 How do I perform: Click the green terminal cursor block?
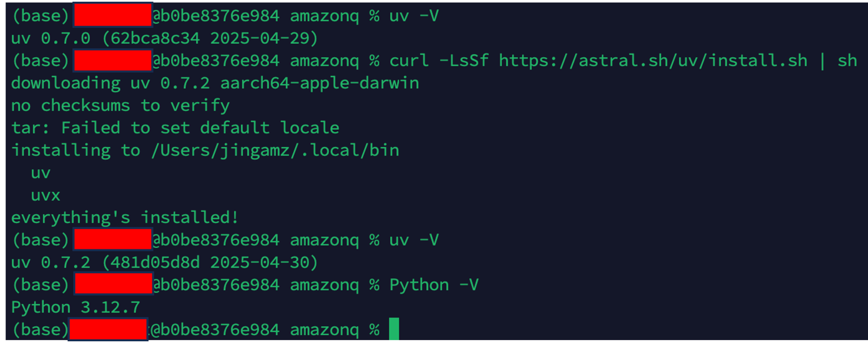(x=394, y=328)
